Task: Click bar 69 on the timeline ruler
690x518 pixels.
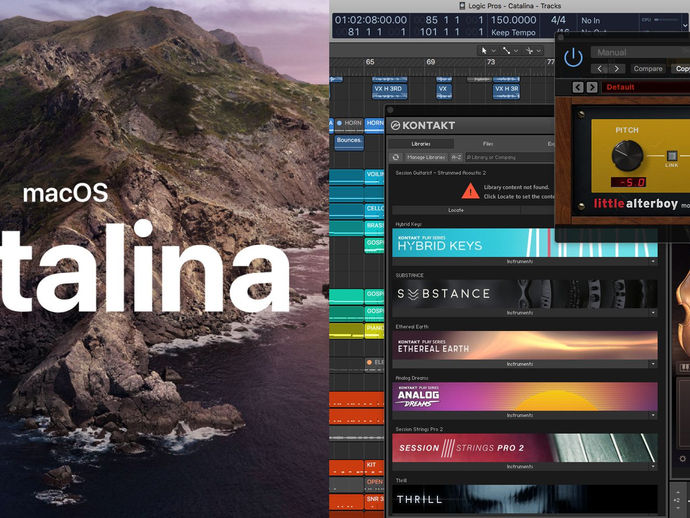Action: pyautogui.click(x=430, y=62)
